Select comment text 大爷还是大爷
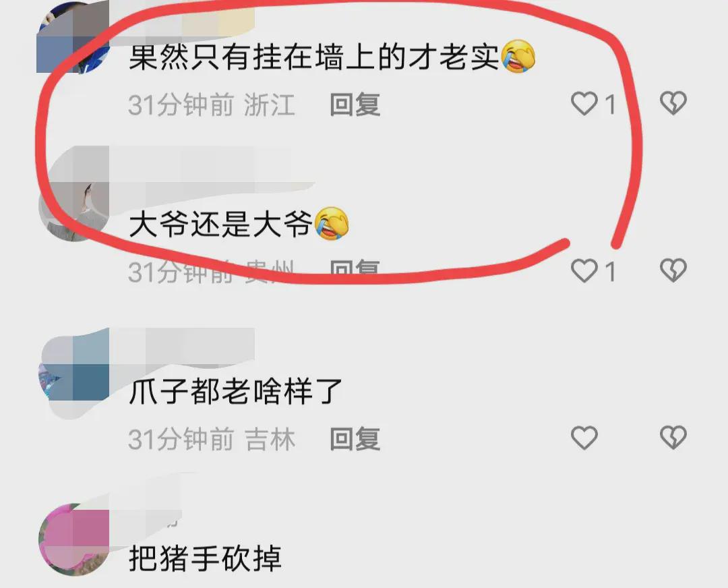Image resolution: width=728 pixels, height=588 pixels. (239, 224)
